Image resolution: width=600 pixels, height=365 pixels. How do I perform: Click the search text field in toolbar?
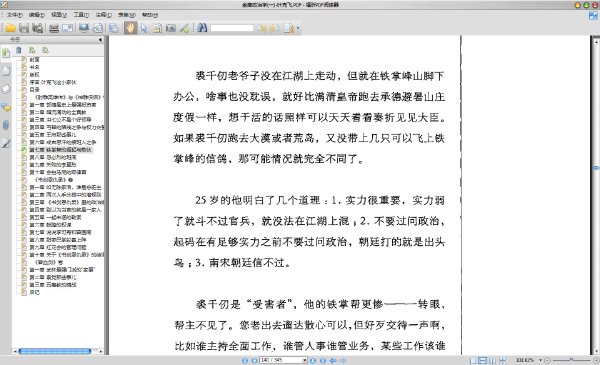[x=232, y=28]
